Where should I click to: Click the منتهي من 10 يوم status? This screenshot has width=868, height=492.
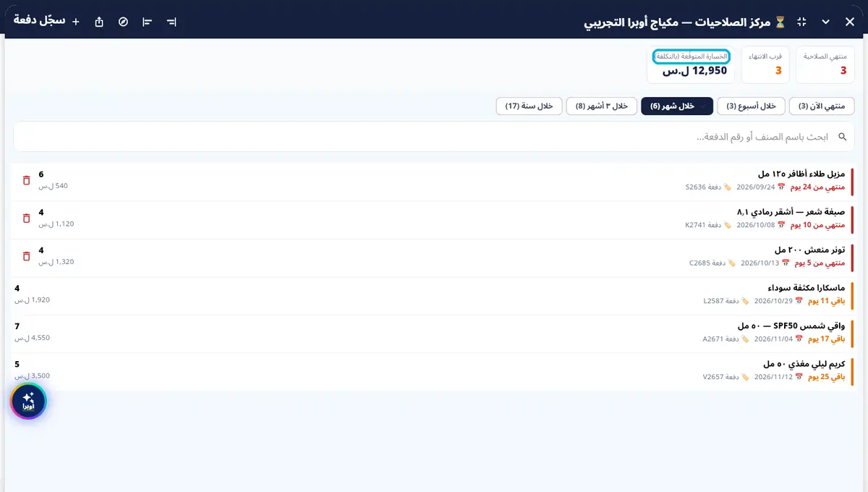coord(817,224)
